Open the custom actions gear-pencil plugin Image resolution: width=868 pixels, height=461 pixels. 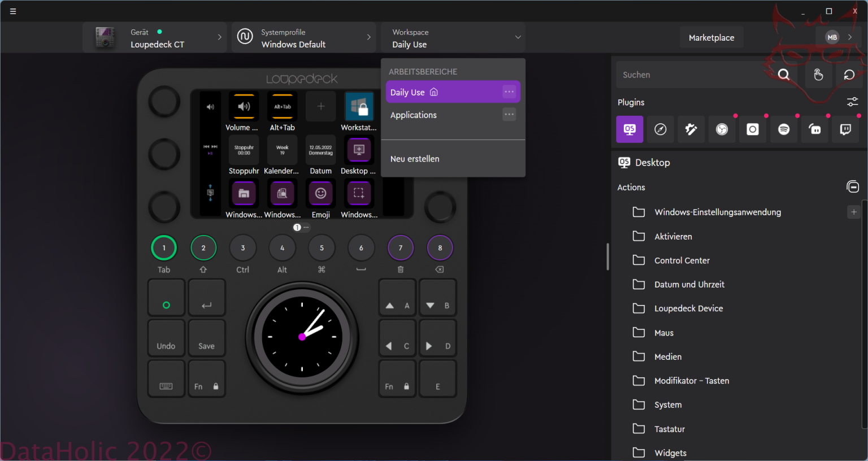pos(691,129)
